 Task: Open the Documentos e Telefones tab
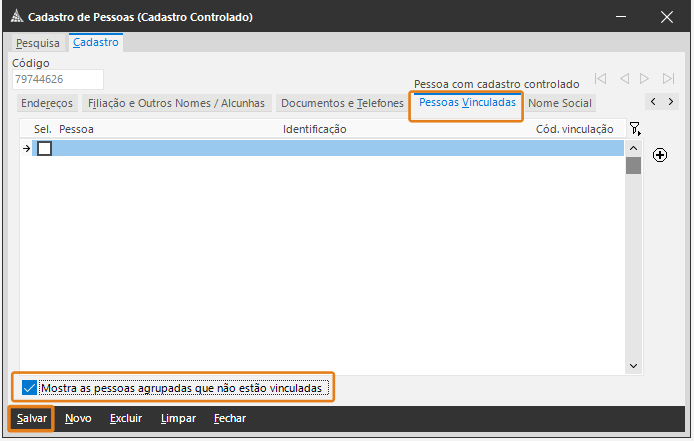(x=342, y=103)
